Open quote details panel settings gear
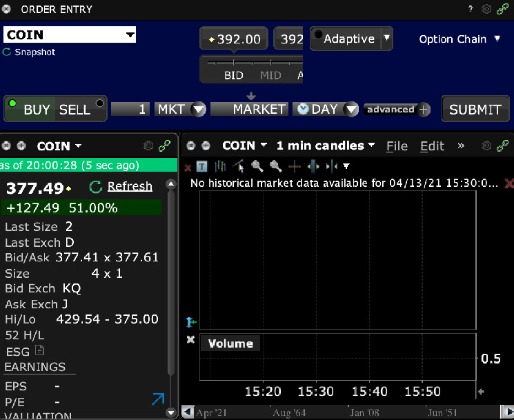Image resolution: width=514 pixels, height=420 pixels. (x=148, y=146)
